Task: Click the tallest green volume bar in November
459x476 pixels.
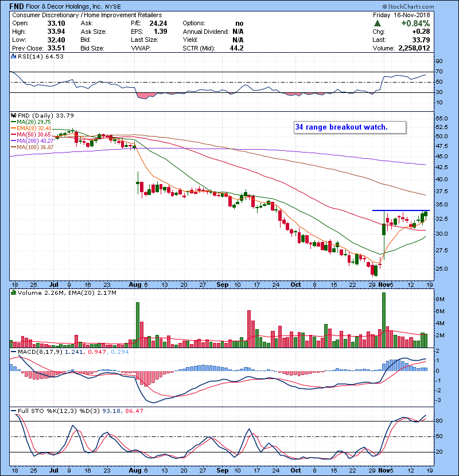Action: coord(384,320)
